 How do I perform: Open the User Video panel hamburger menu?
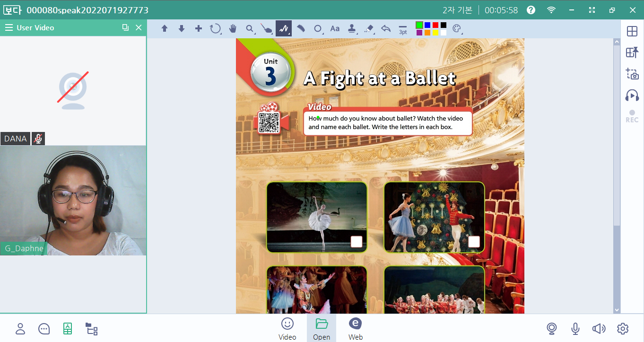(9, 28)
